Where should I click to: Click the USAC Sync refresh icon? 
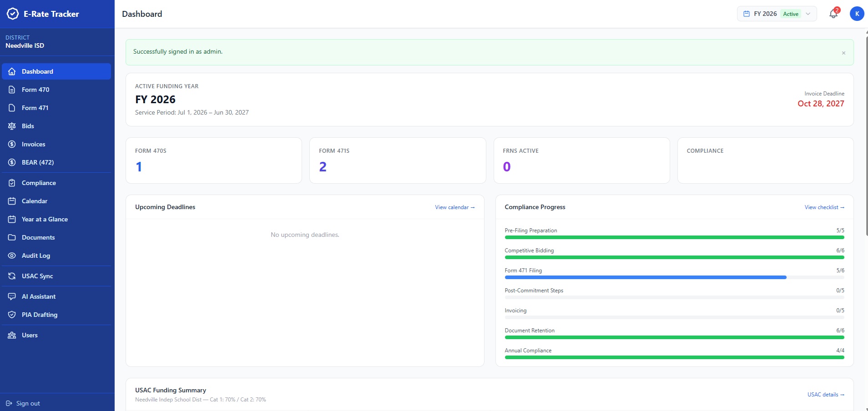point(11,276)
